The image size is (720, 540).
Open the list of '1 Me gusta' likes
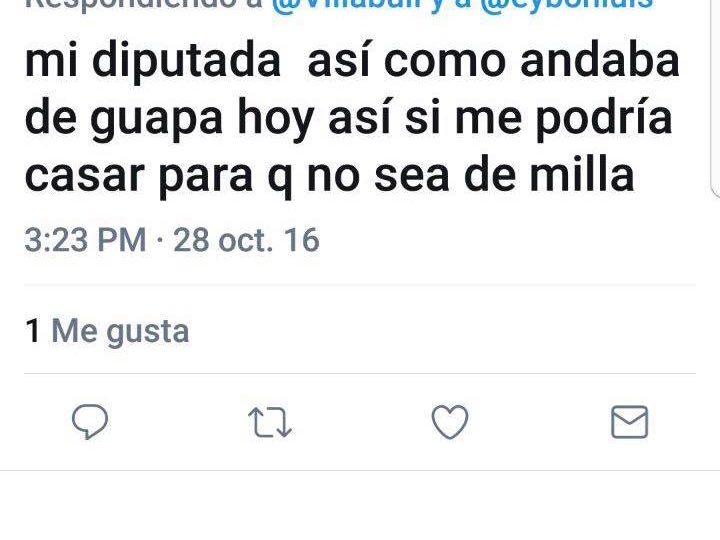coord(107,331)
